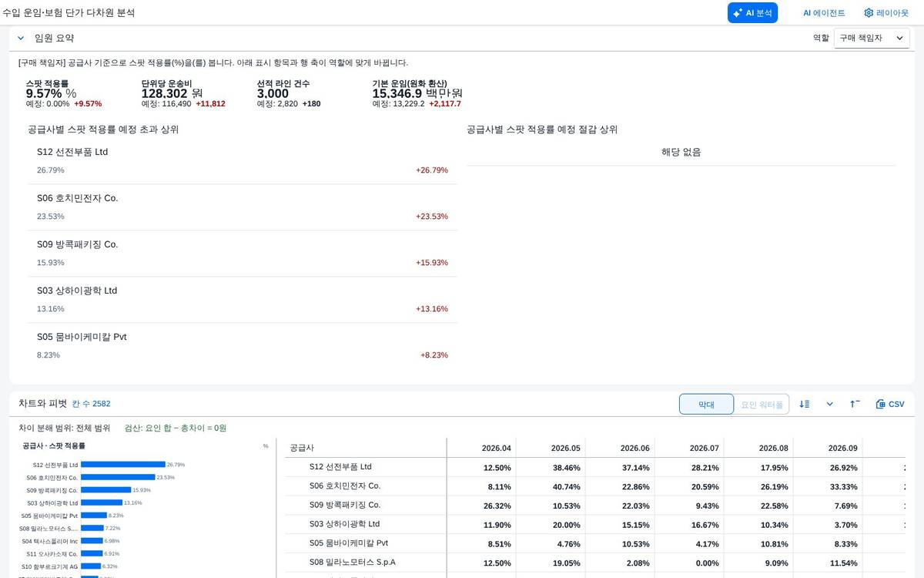Select S05 뭄바이케미칼 Pvt in the 초과 상위 list
The image size is (924, 578).
pos(243,346)
